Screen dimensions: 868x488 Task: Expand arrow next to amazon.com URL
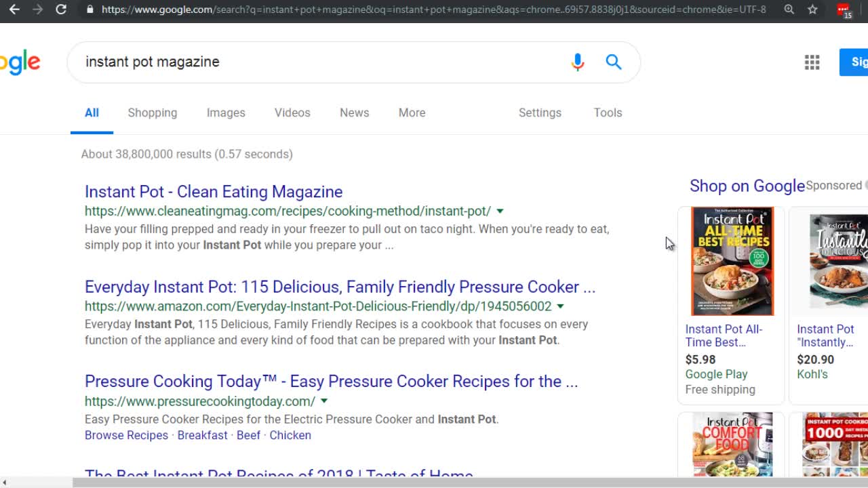[560, 306]
